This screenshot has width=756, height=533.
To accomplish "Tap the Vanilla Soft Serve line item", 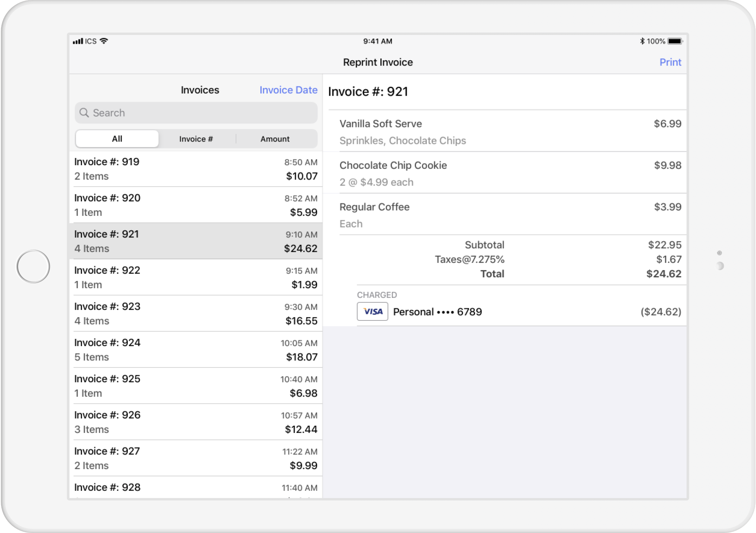I will [x=504, y=131].
